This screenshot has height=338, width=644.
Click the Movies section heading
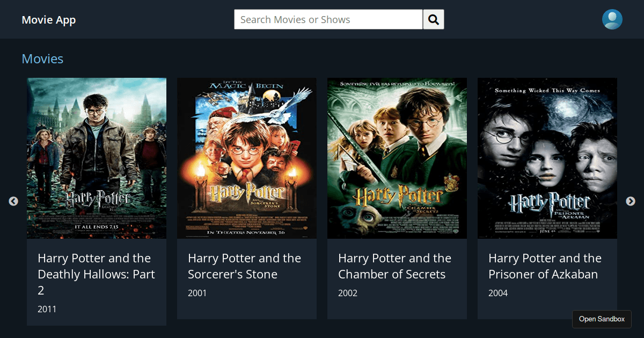42,59
